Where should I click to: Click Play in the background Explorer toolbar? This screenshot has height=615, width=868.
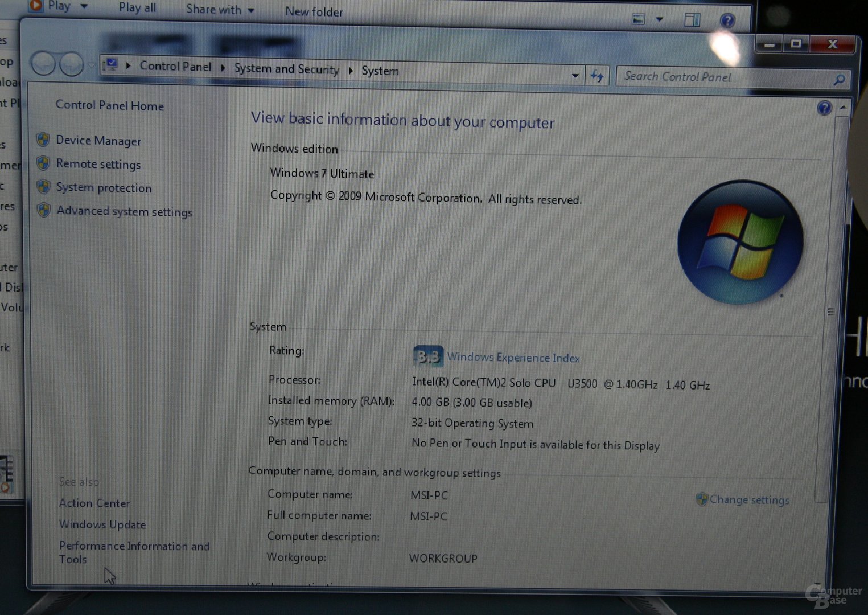59,6
